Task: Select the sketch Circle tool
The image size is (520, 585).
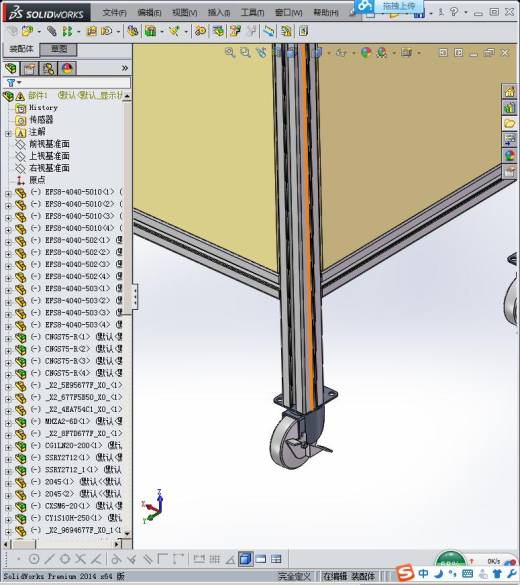Action: pyautogui.click(x=34, y=559)
